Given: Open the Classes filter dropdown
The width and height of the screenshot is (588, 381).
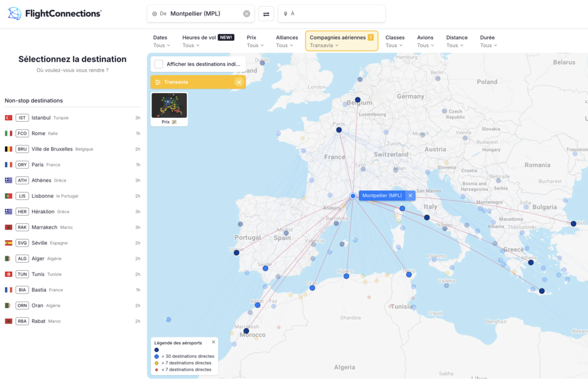Looking at the screenshot, I should [395, 41].
